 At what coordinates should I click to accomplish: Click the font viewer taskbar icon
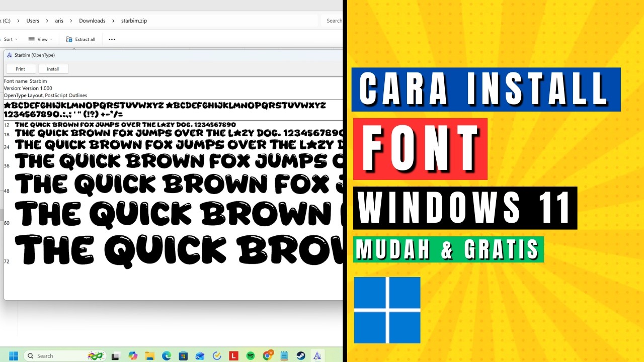click(x=317, y=355)
